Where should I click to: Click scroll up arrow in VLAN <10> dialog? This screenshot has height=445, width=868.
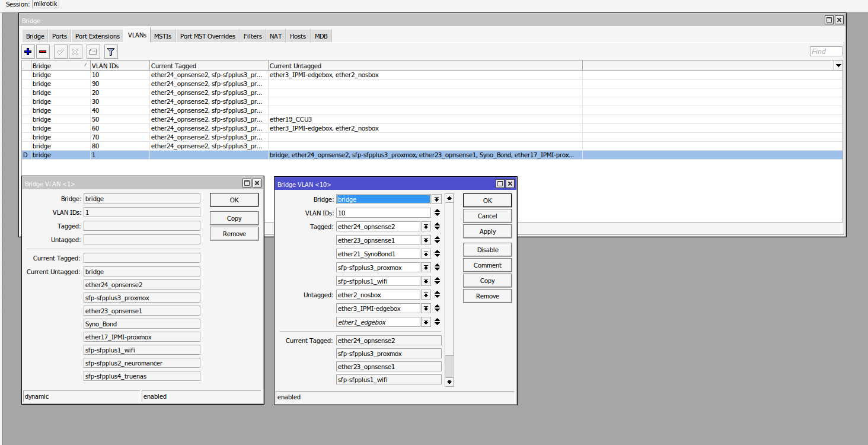coord(449,198)
